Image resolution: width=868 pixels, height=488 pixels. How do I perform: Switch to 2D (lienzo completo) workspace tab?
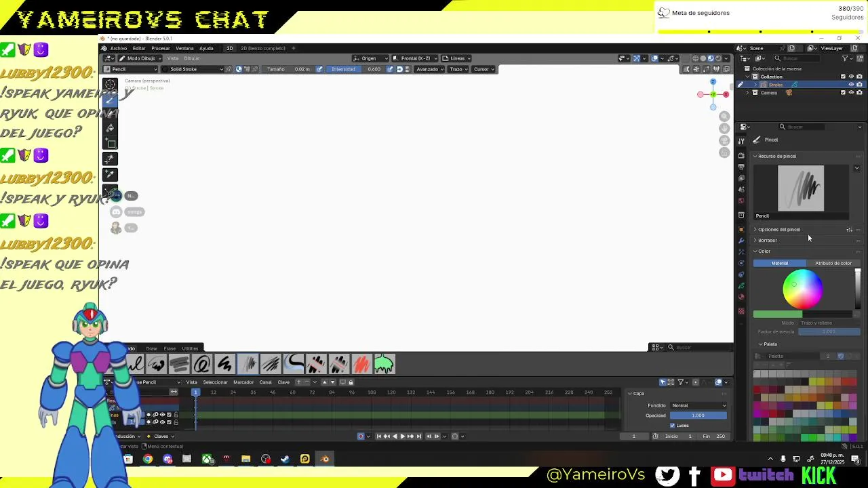pos(263,48)
